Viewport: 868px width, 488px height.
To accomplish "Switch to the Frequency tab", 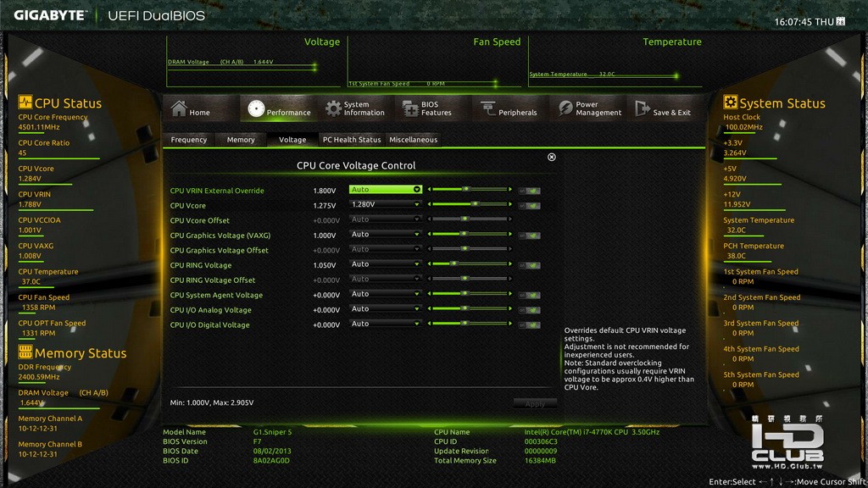I will click(x=189, y=140).
